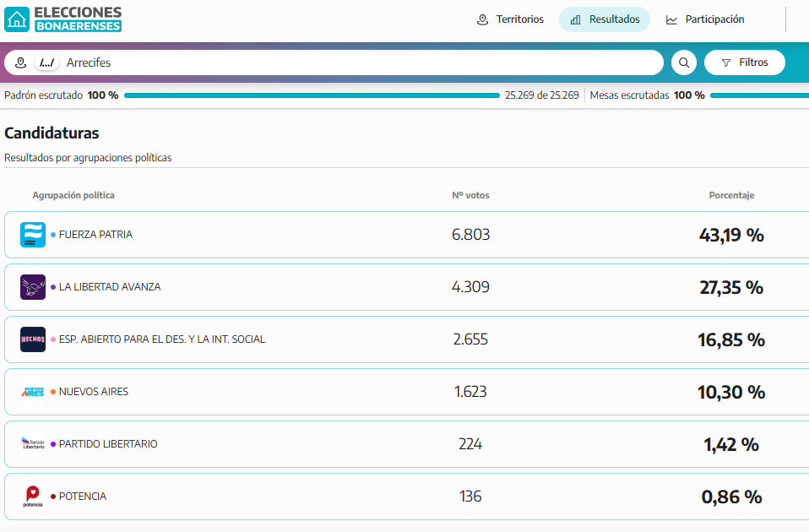Viewport: 809px width, 532px height.
Task: Click the Fuerza Patria party logo
Action: 33,235
